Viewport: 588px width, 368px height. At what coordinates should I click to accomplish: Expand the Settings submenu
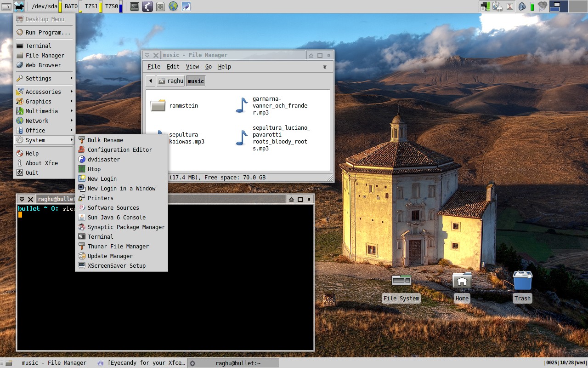pos(44,79)
